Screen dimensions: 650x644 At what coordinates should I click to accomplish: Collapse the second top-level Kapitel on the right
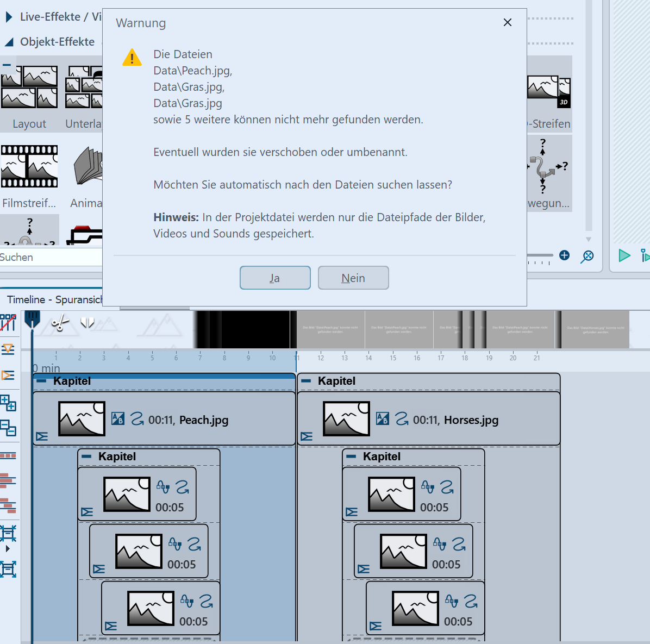coord(306,381)
